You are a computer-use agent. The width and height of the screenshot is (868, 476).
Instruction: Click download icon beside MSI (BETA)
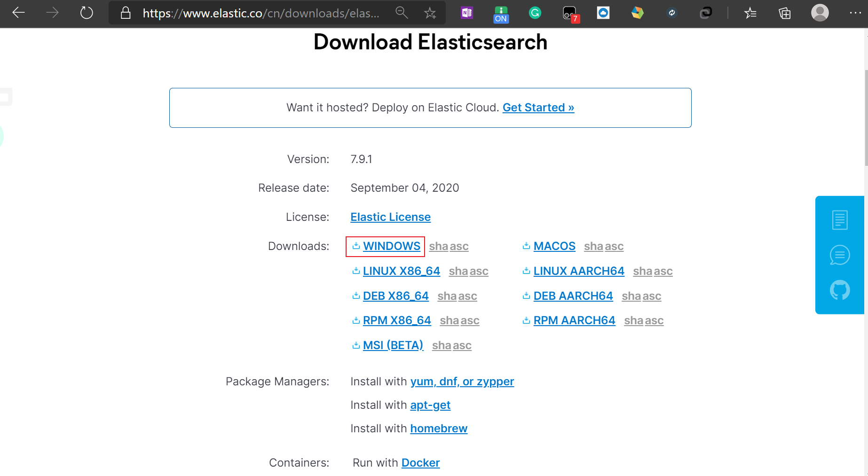[x=356, y=345]
